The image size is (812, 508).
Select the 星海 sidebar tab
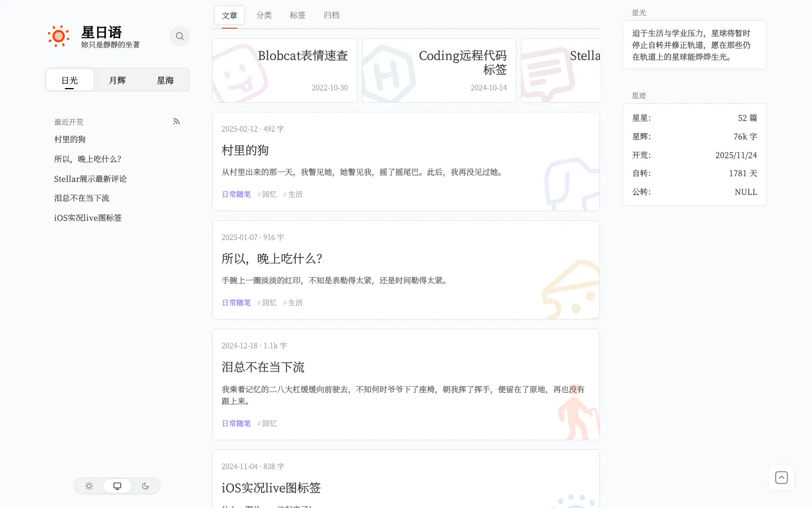click(x=165, y=80)
